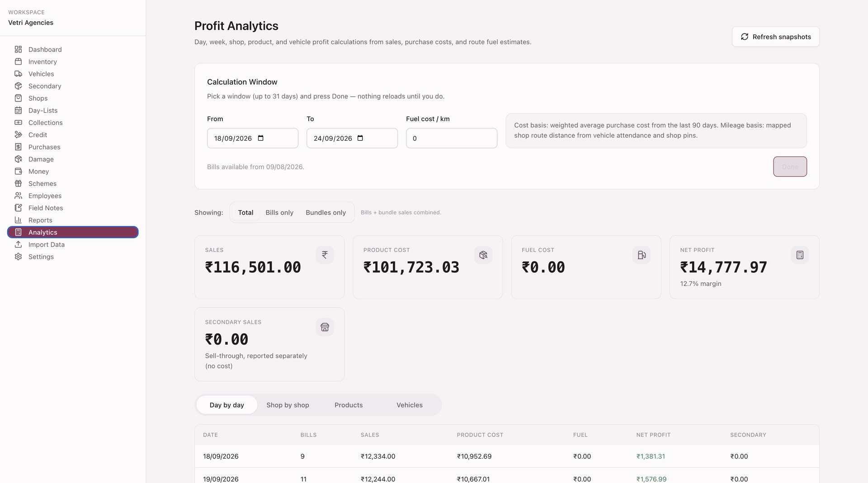The width and height of the screenshot is (868, 483).
Task: Click the ₹12,334.00 sales cell
Action: coord(378,456)
